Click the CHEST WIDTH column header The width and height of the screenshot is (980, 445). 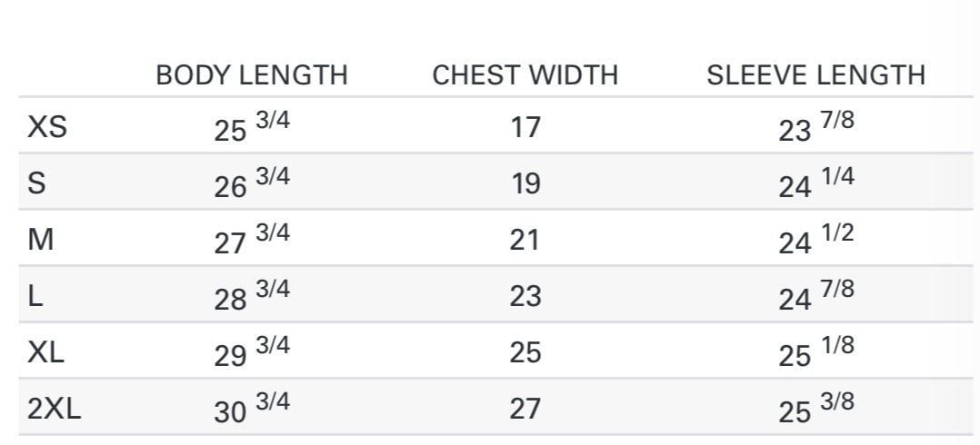click(525, 75)
